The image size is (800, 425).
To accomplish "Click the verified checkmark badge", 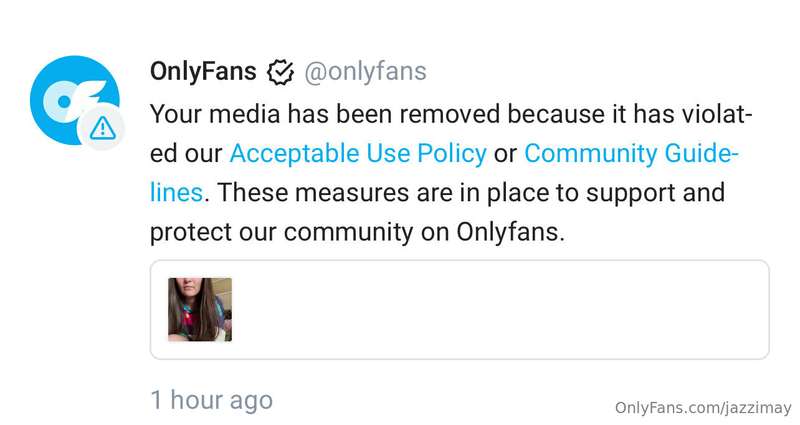I will [280, 72].
